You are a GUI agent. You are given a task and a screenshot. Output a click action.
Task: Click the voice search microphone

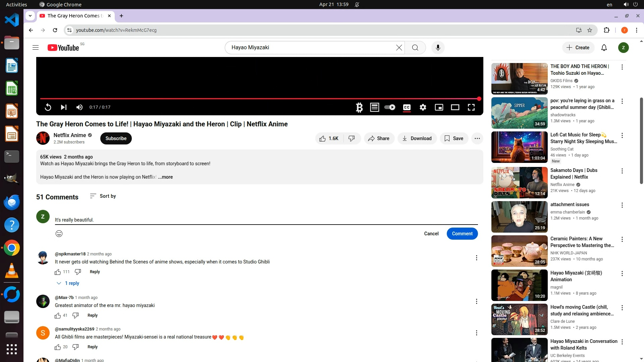(x=438, y=48)
